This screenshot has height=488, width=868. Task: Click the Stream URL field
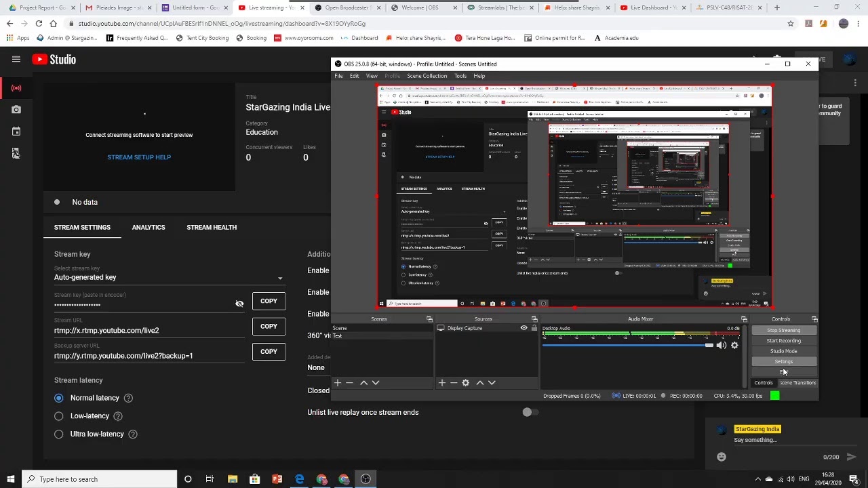149,330
